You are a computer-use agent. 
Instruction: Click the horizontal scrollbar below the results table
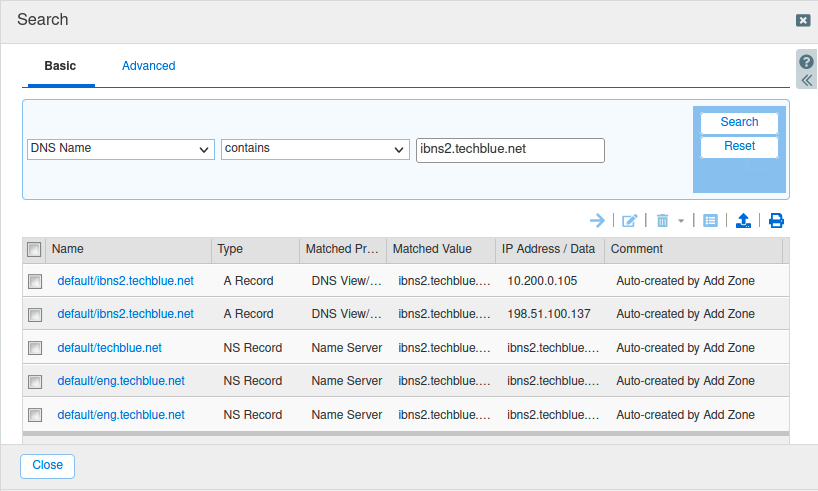pos(400,434)
